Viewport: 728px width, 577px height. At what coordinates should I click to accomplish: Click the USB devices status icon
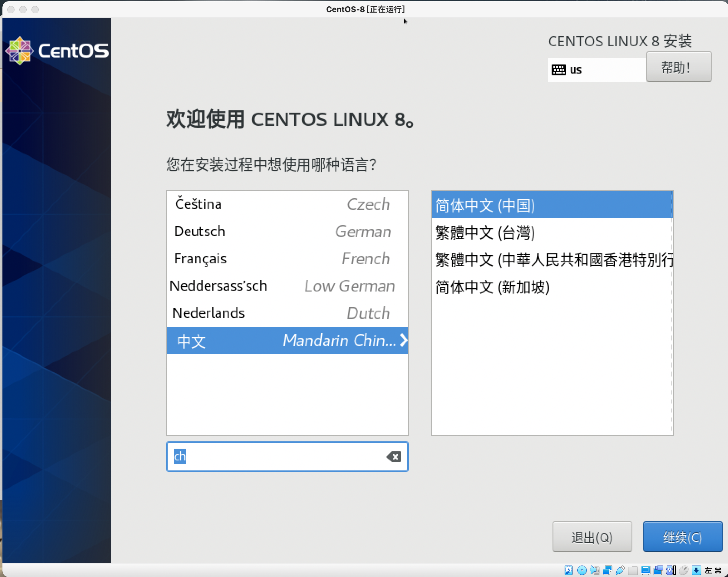point(620,570)
